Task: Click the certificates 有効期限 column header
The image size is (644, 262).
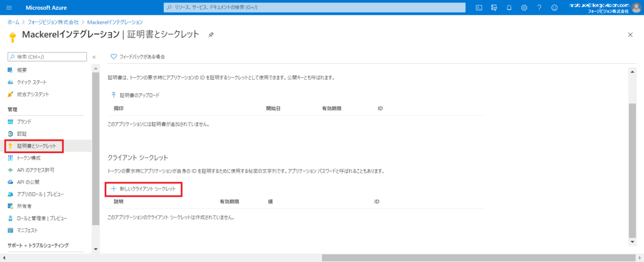Action: coord(332,108)
